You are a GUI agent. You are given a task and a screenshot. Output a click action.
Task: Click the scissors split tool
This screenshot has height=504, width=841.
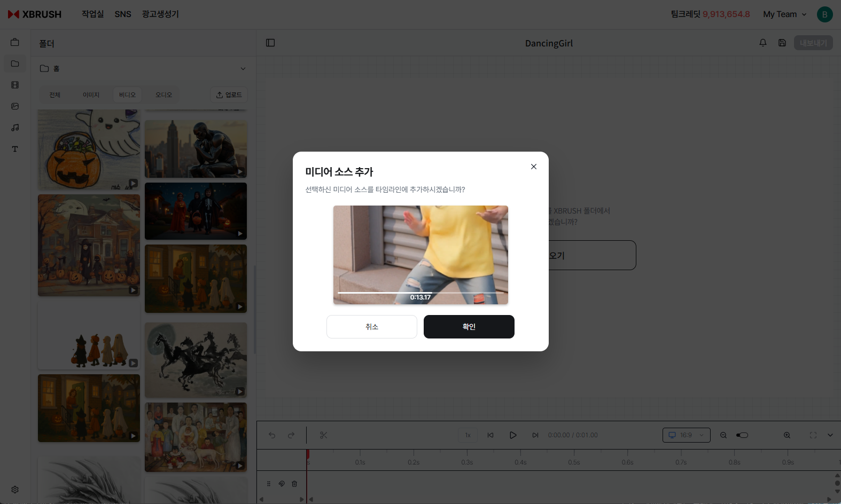323,435
